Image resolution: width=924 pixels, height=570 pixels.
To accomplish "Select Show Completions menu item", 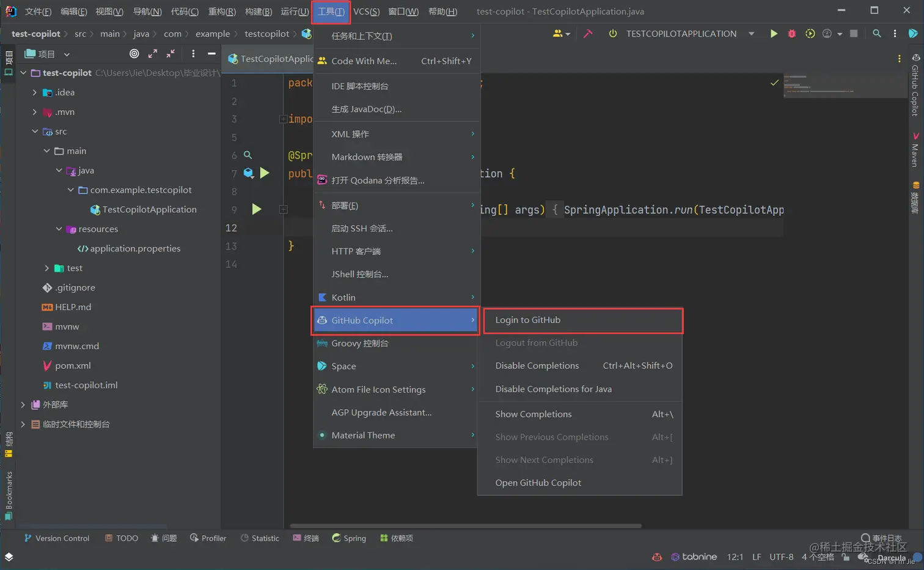I will click(579, 414).
